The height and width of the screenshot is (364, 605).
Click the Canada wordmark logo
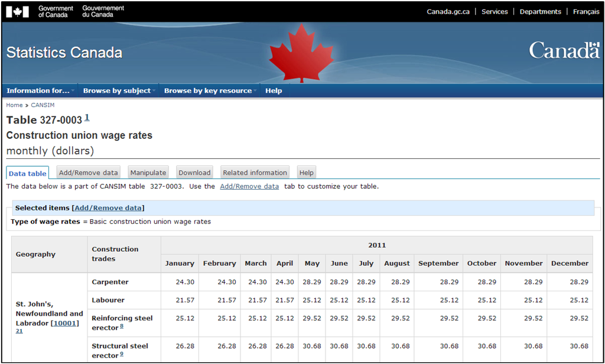[x=564, y=51]
